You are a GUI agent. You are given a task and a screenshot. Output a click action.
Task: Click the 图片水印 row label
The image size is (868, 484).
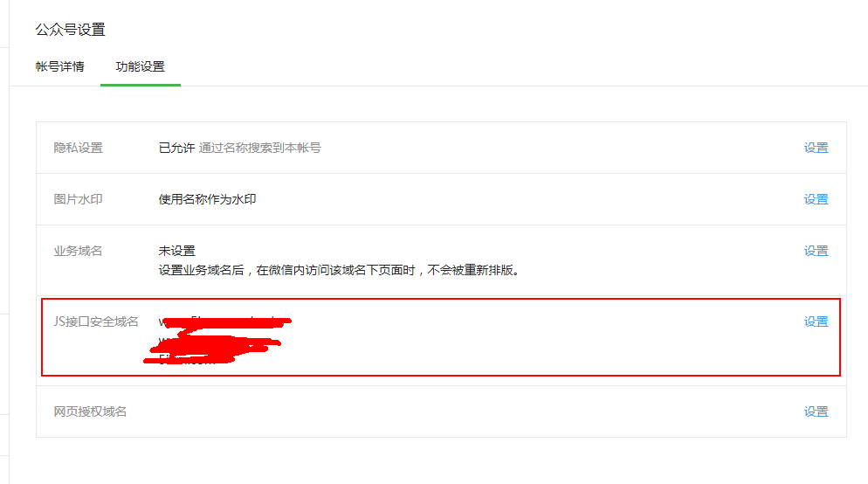78,199
